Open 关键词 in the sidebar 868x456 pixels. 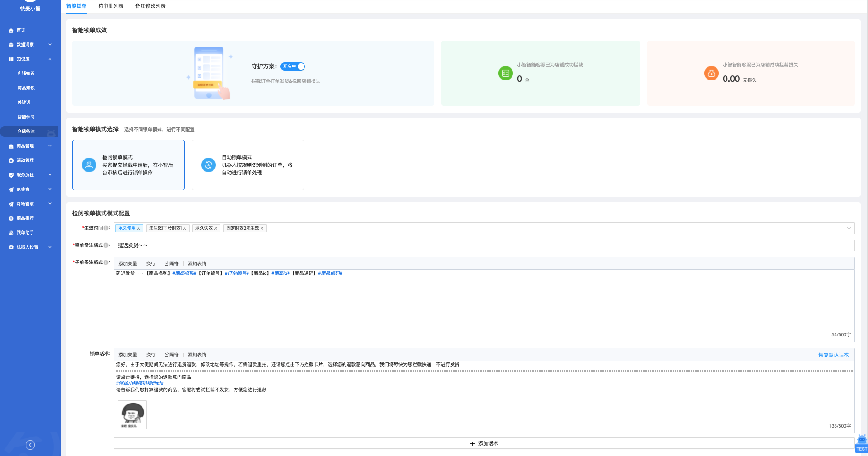[24, 103]
